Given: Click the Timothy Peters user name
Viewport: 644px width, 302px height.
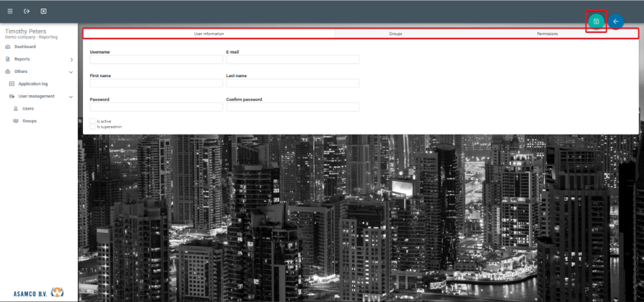Looking at the screenshot, I should coord(26,31).
